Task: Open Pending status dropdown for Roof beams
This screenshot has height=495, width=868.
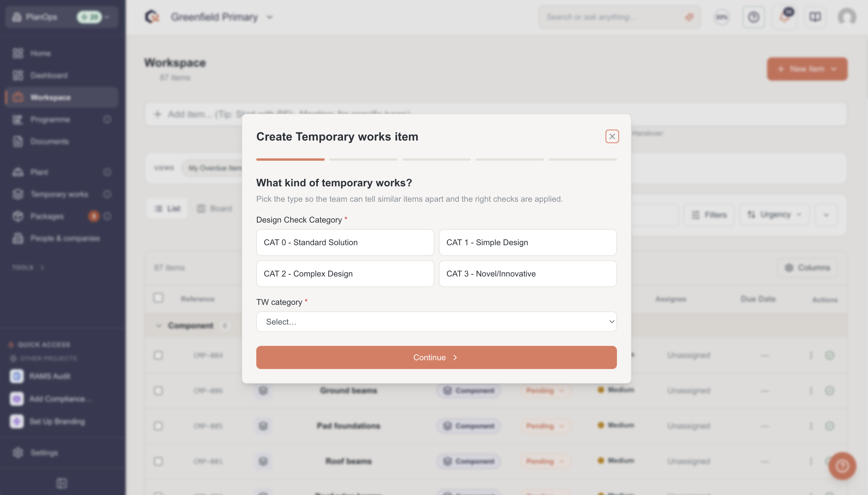Action: [545, 461]
